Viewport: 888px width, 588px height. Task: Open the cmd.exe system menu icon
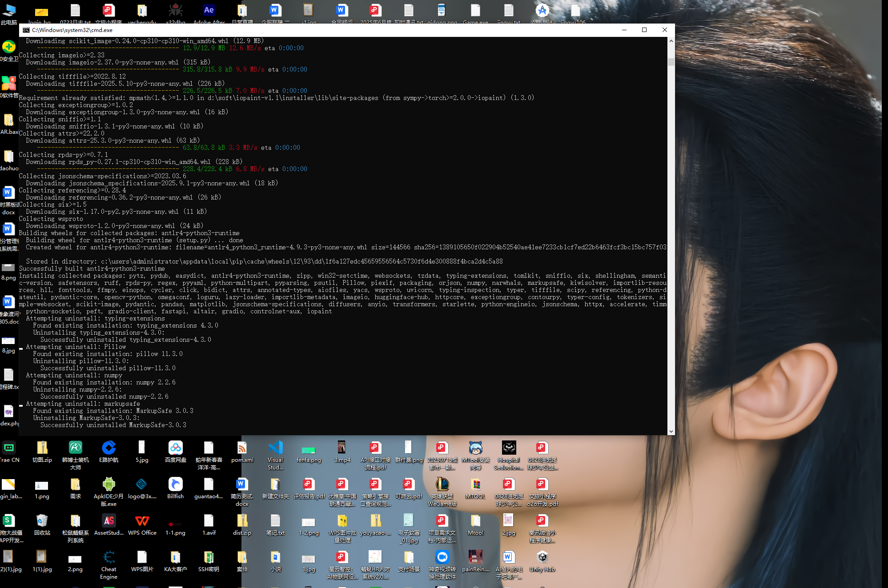26,30
